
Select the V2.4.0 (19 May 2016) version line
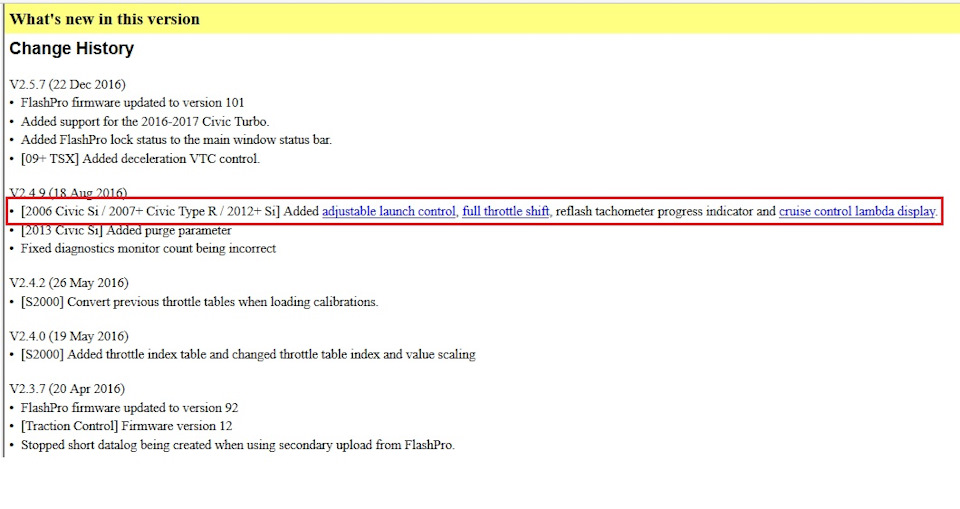click(69, 336)
